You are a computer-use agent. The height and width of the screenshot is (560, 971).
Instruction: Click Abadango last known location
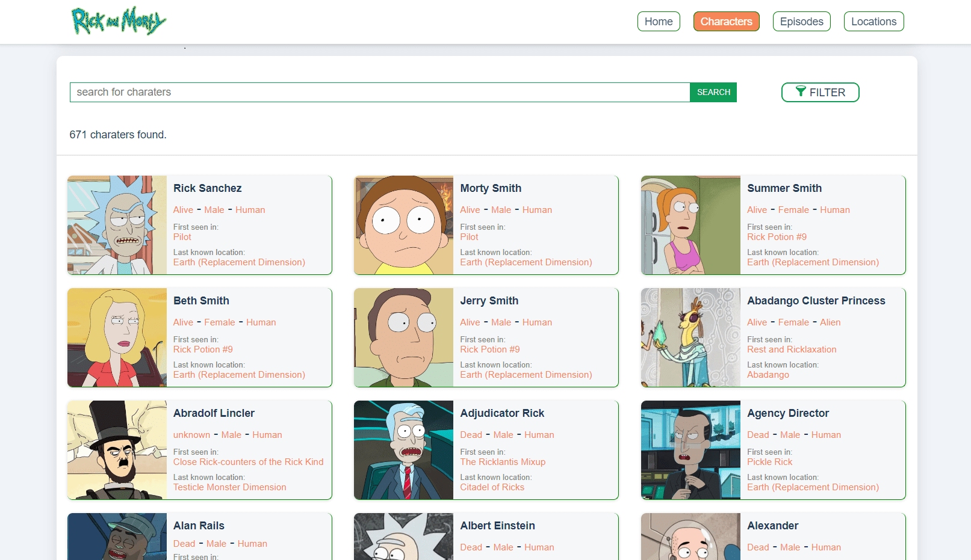(x=768, y=375)
